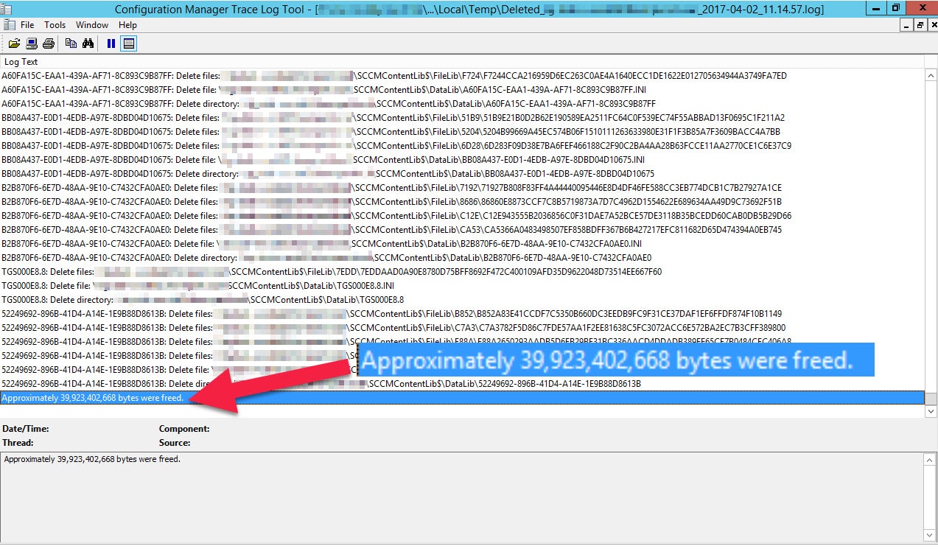Select the log row with FileLib\7EDD path
Screen dimensions: 938x560
click(462, 272)
